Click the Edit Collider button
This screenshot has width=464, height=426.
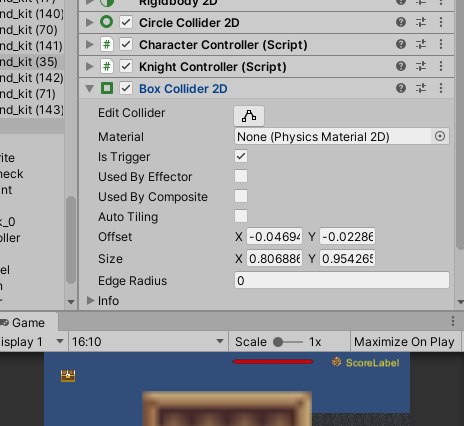point(249,116)
